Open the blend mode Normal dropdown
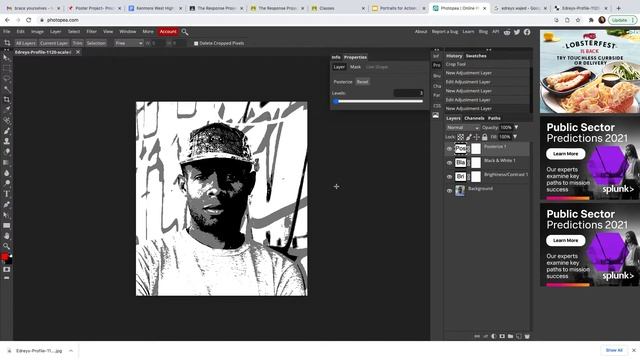The image size is (640, 360). click(x=462, y=128)
